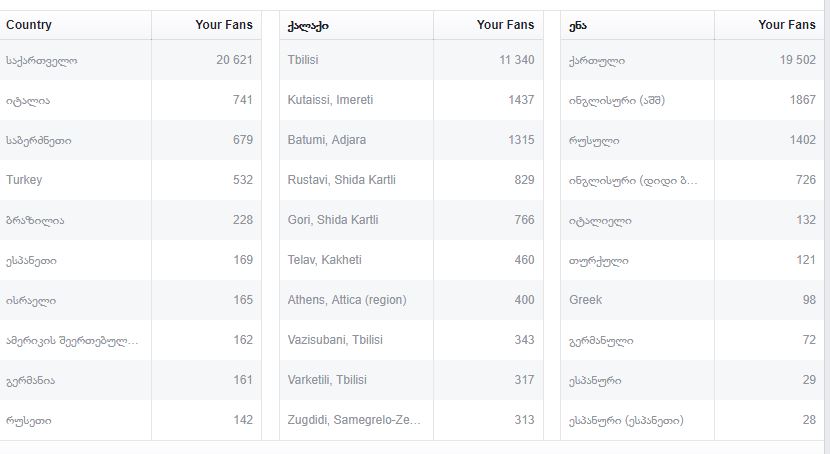Click the ენა column header
This screenshot has width=830, height=454.
coord(579,25)
